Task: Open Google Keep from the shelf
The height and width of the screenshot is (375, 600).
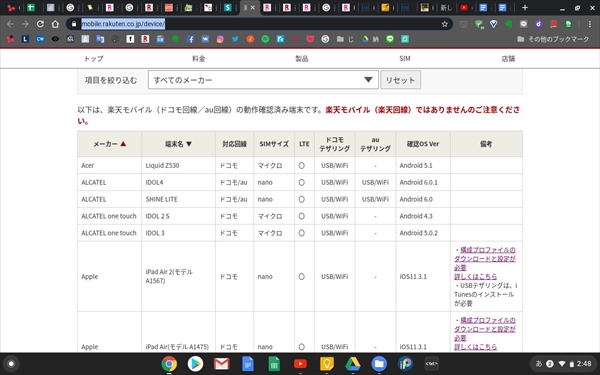Action: click(x=326, y=364)
